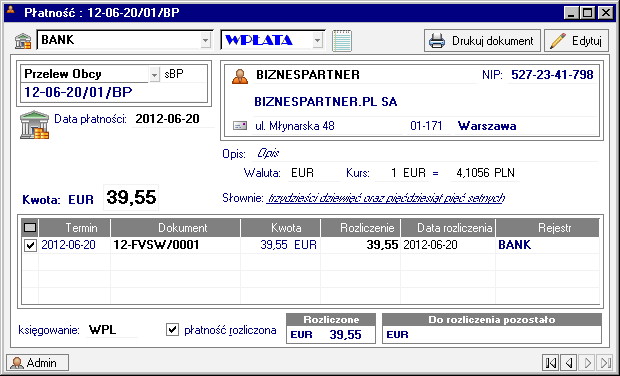
Task: Expand the Przelew Obcy dropdown
Action: click(154, 74)
